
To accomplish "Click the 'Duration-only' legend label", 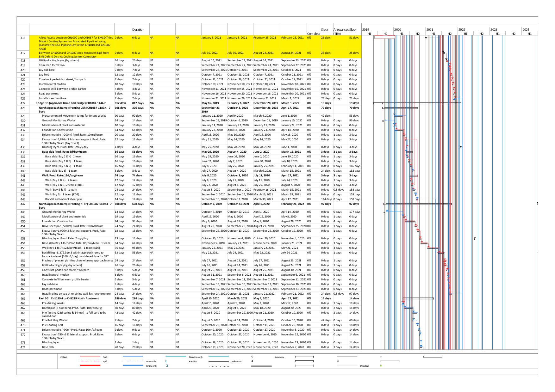I will click(x=196, y=357).
